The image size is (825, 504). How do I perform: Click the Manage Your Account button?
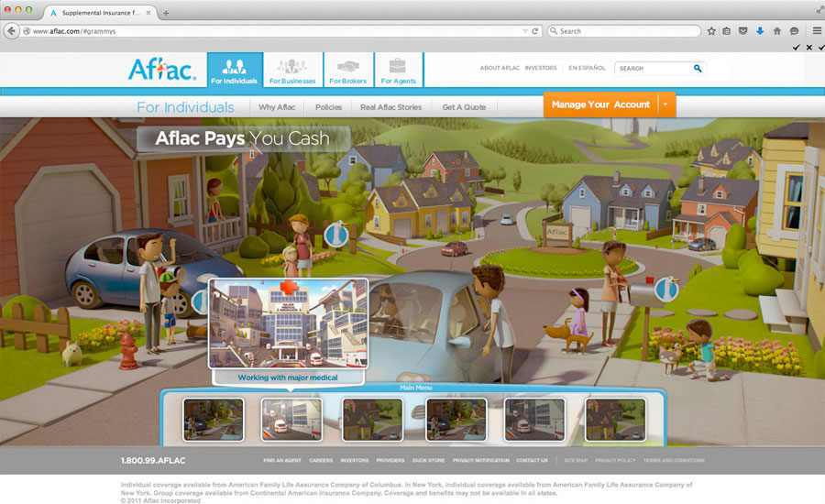pos(600,104)
